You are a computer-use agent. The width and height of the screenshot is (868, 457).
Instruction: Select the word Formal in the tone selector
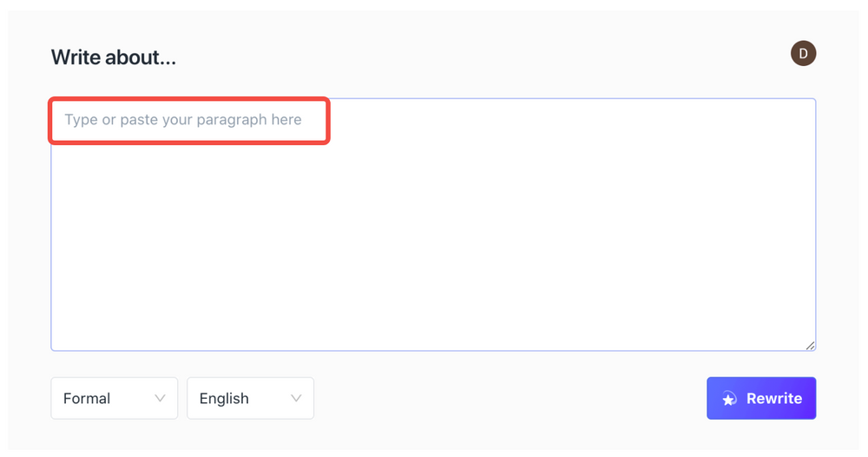click(87, 399)
